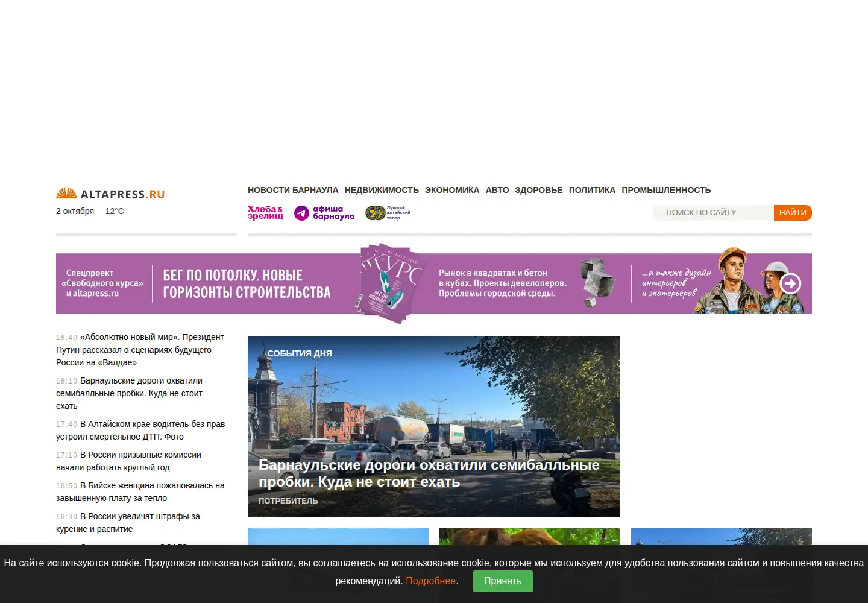Viewport: 868px width, 603px height.
Task: Open the 16:50 Бийск плата за тепло item
Action: [140, 492]
